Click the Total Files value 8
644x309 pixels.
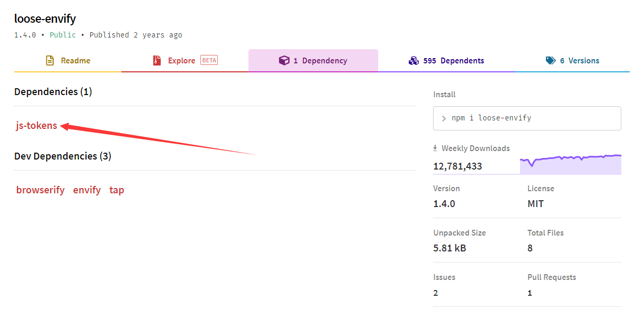pyautogui.click(x=530, y=248)
